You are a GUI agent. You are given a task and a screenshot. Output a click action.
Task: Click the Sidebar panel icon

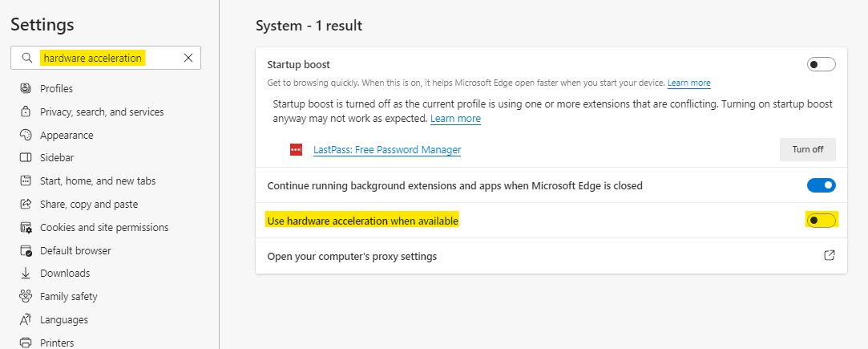26,158
